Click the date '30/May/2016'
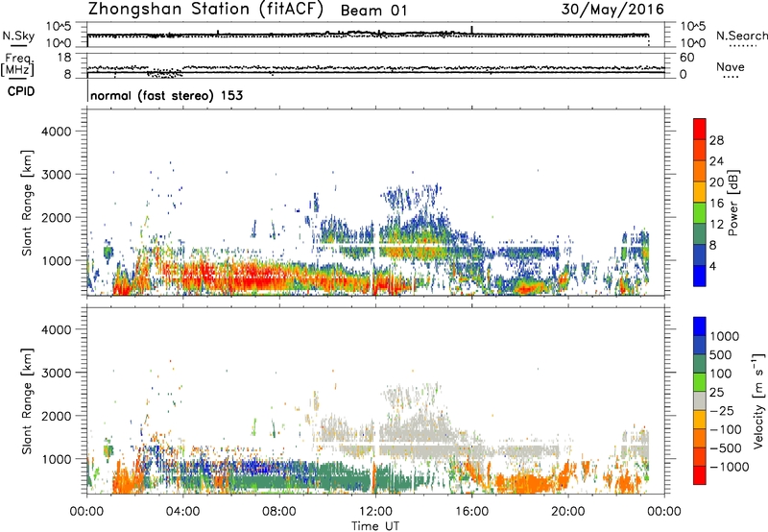Viewport: 768px width, 532px height. pyautogui.click(x=612, y=10)
